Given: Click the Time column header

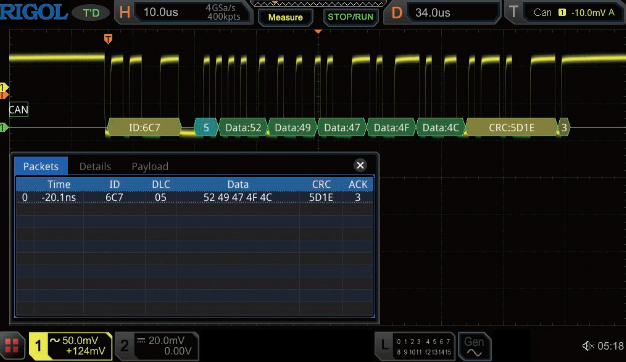Looking at the screenshot, I should [x=59, y=184].
